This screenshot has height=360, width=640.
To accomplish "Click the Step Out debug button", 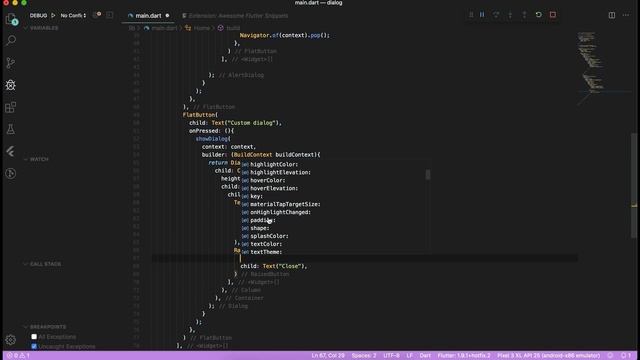I will tap(524, 15).
